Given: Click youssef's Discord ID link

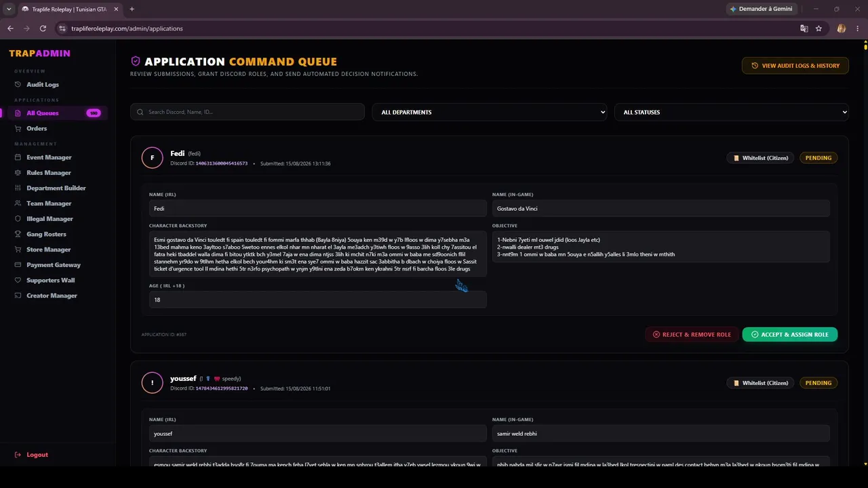Looking at the screenshot, I should tap(222, 388).
